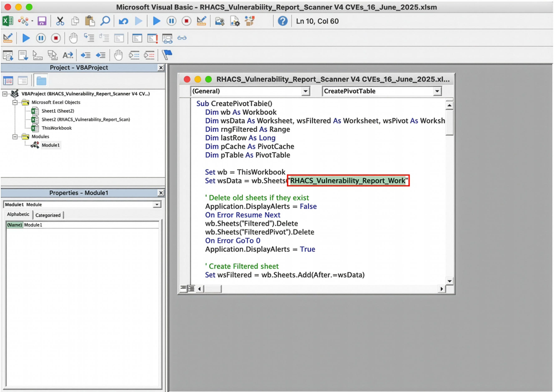Open the Object Browser icon
Viewport: 554px width, 392px height.
click(250, 21)
